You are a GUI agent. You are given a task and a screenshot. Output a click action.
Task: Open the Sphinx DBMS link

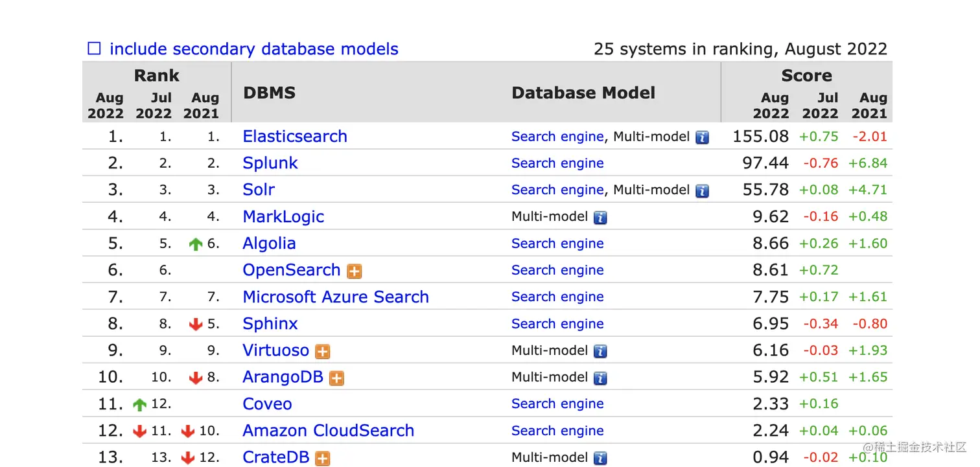[270, 324]
